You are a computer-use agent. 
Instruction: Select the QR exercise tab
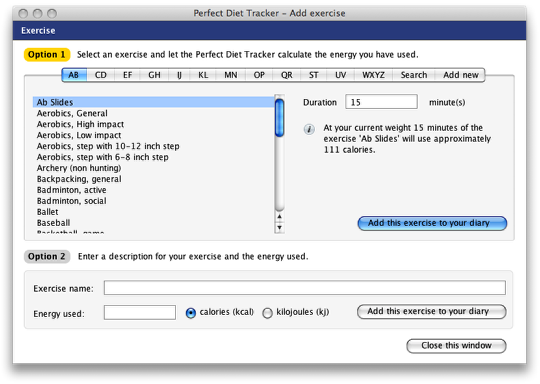(287, 75)
